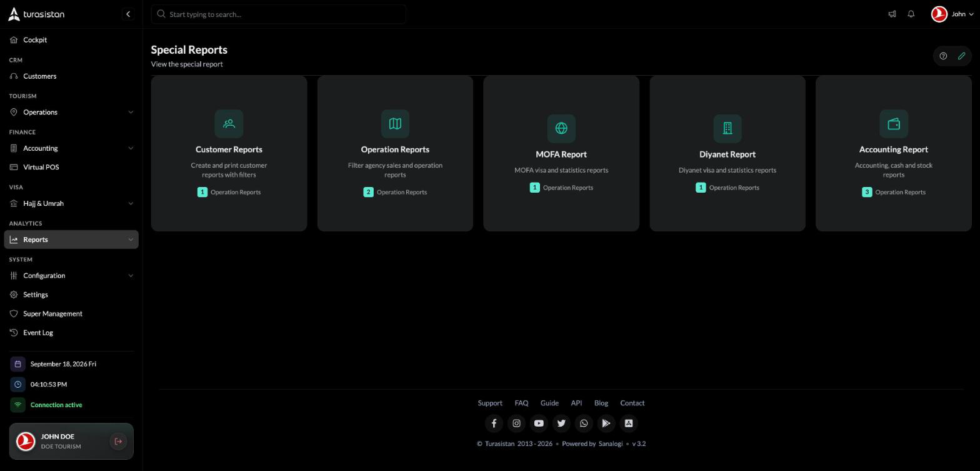Image resolution: width=980 pixels, height=471 pixels.
Task: Click the help question mark icon
Action: tap(943, 56)
